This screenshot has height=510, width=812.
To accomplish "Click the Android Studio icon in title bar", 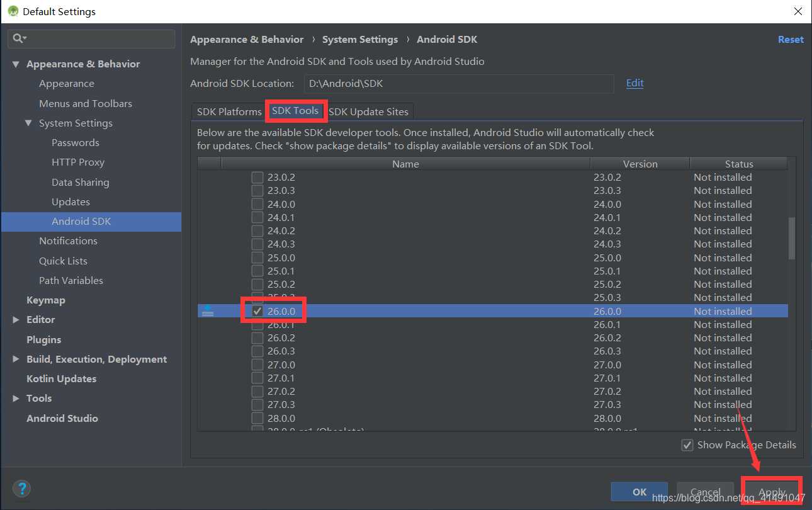I will pos(13,11).
